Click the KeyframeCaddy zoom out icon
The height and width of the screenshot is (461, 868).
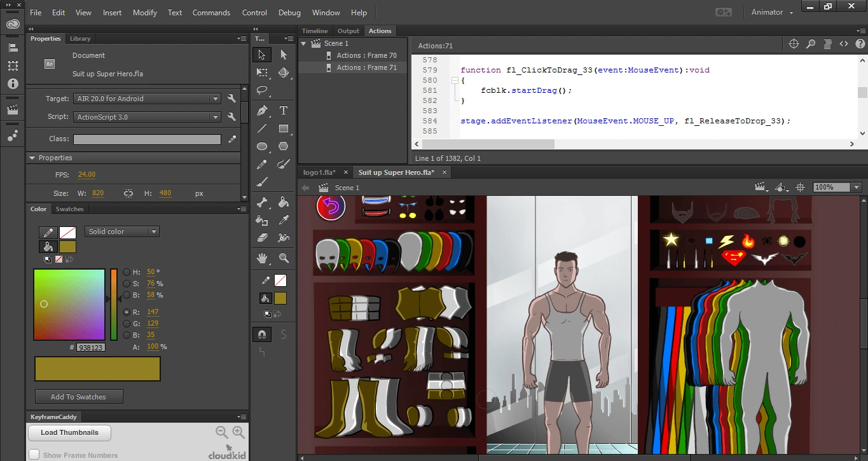click(x=222, y=432)
